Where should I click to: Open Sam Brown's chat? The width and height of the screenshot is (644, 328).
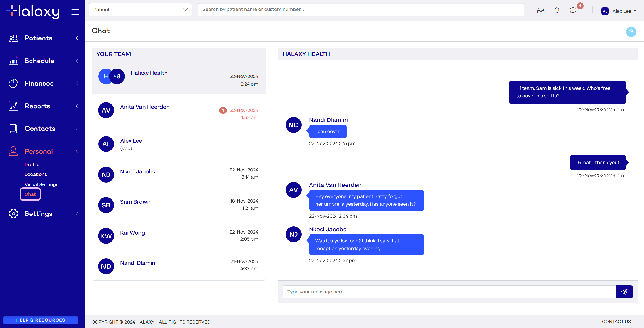tap(179, 205)
